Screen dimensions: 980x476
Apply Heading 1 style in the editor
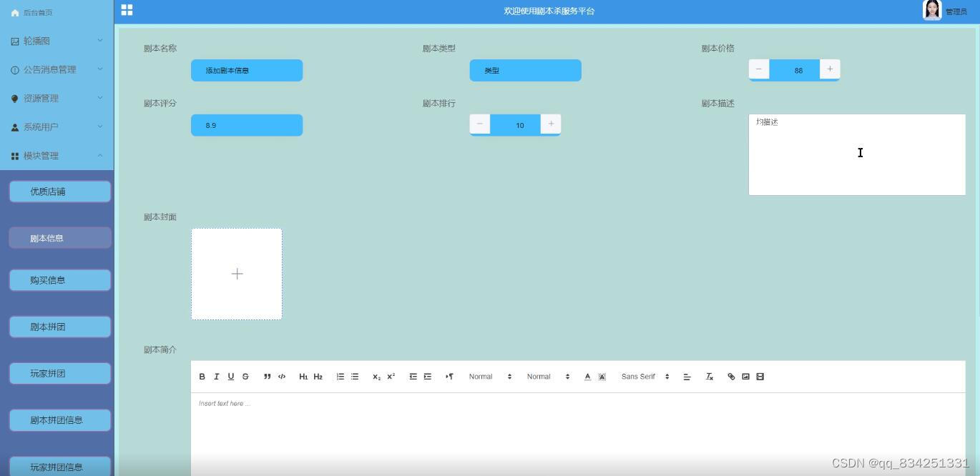click(x=303, y=376)
